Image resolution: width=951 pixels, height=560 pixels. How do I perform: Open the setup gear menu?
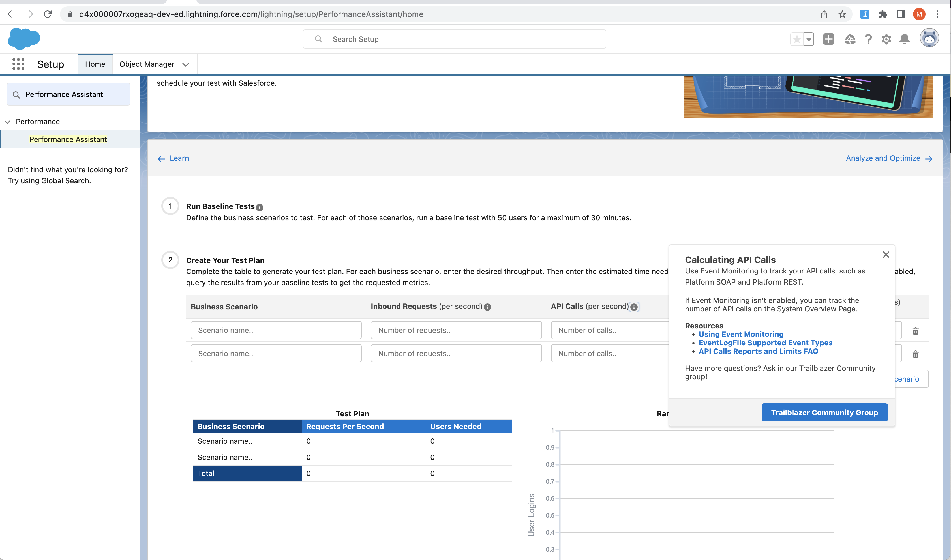tap(886, 39)
